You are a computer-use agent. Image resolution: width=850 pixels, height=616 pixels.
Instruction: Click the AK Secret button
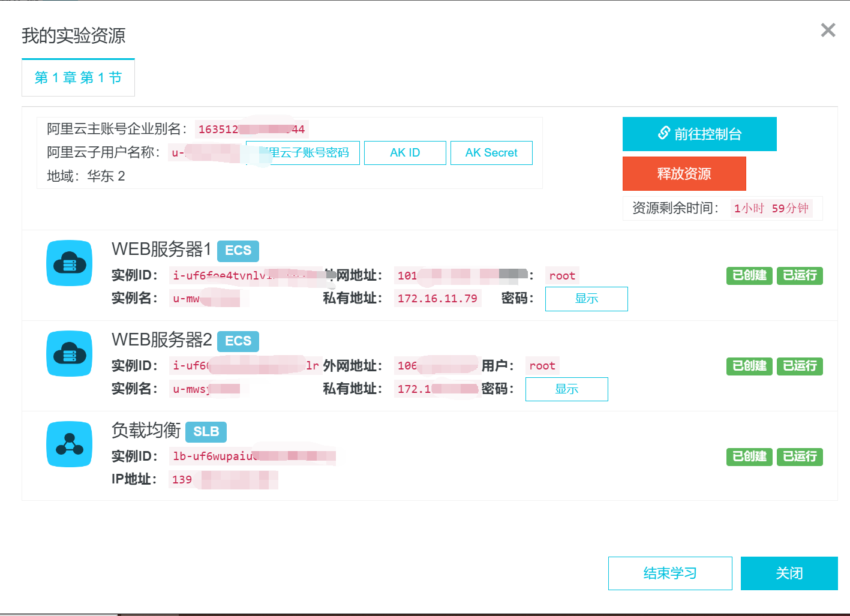coord(491,153)
